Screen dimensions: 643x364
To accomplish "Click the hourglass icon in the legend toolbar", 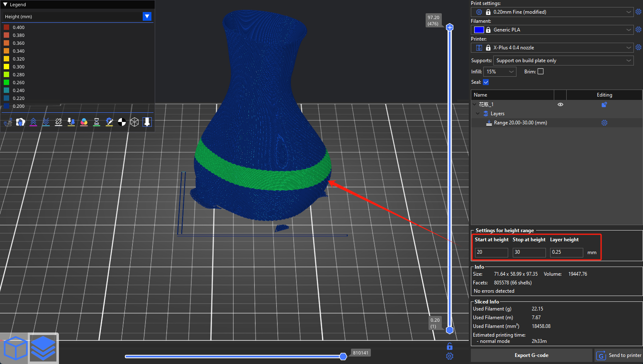I will [96, 122].
